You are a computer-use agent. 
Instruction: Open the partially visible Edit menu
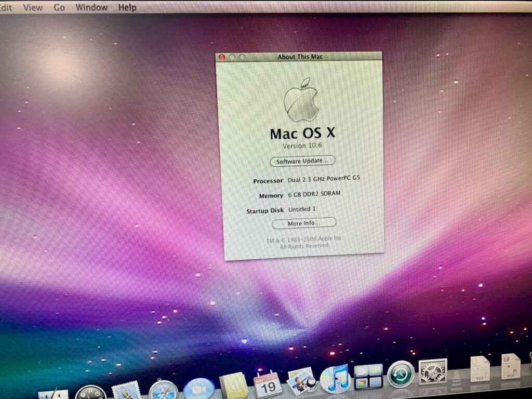[x=6, y=7]
